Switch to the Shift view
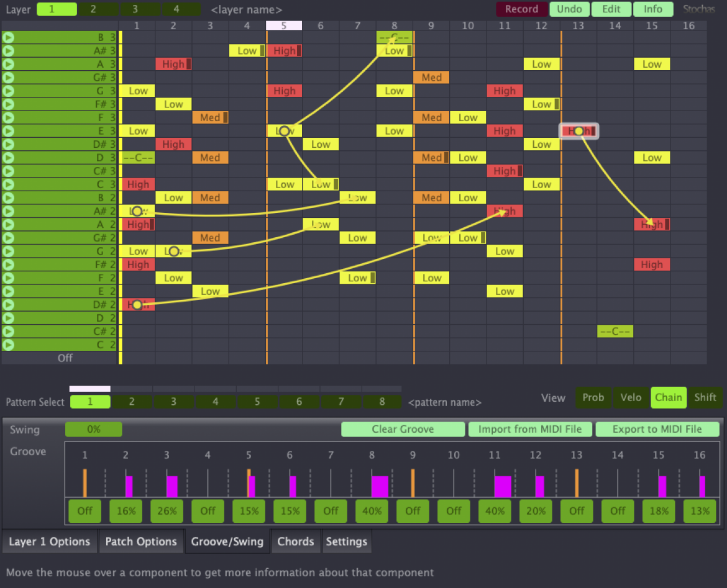The height and width of the screenshot is (588, 727). (x=705, y=397)
